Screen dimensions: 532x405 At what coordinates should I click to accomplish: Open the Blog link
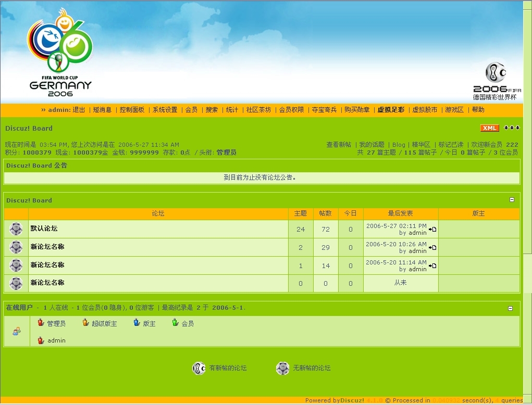click(x=399, y=145)
